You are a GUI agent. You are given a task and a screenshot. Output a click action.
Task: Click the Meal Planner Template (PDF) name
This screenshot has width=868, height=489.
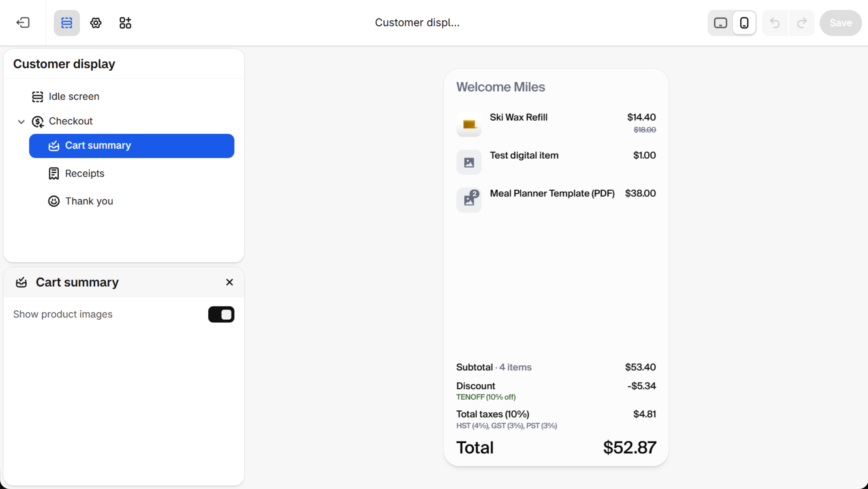(x=552, y=193)
